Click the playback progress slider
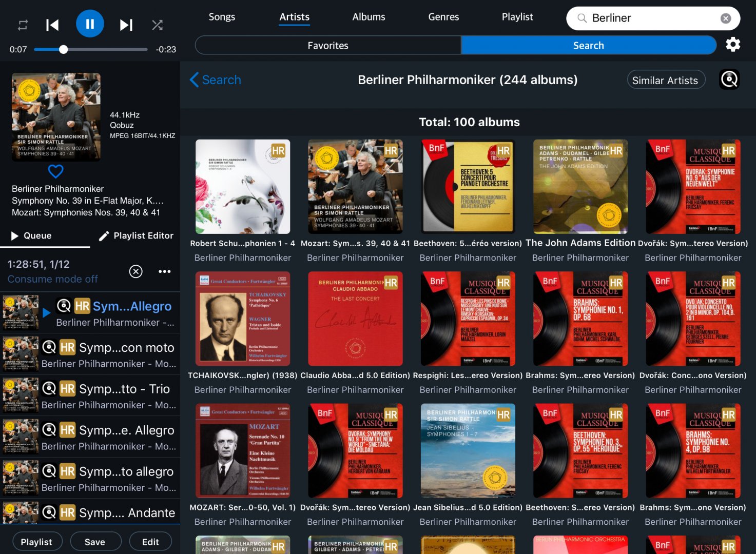 point(90,49)
